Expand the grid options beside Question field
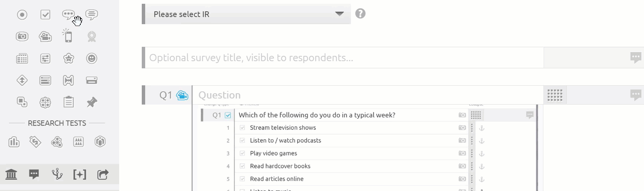This screenshot has width=644, height=191. [x=555, y=95]
